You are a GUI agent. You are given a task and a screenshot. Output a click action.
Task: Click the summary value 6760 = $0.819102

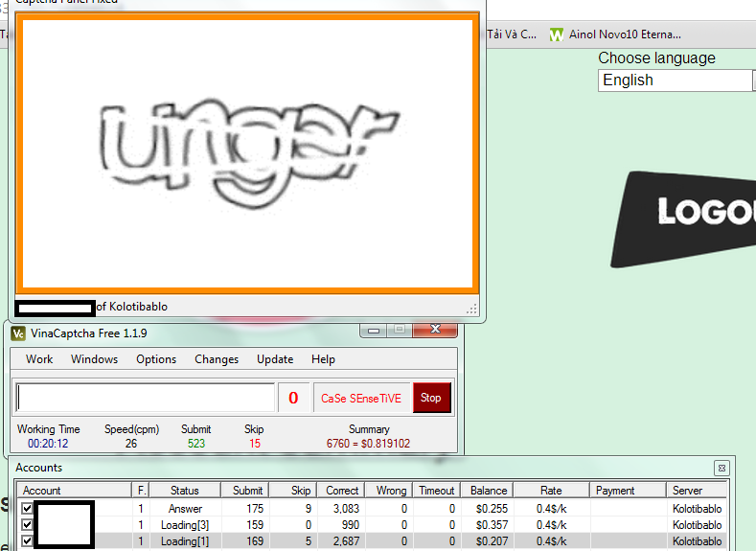tap(368, 444)
